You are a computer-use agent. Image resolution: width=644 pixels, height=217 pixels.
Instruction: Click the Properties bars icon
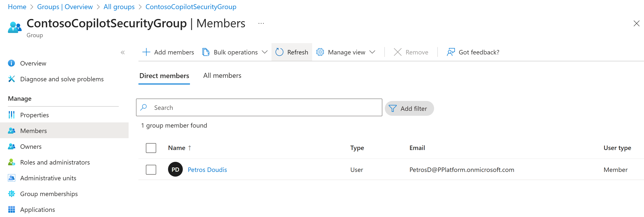tap(12, 115)
